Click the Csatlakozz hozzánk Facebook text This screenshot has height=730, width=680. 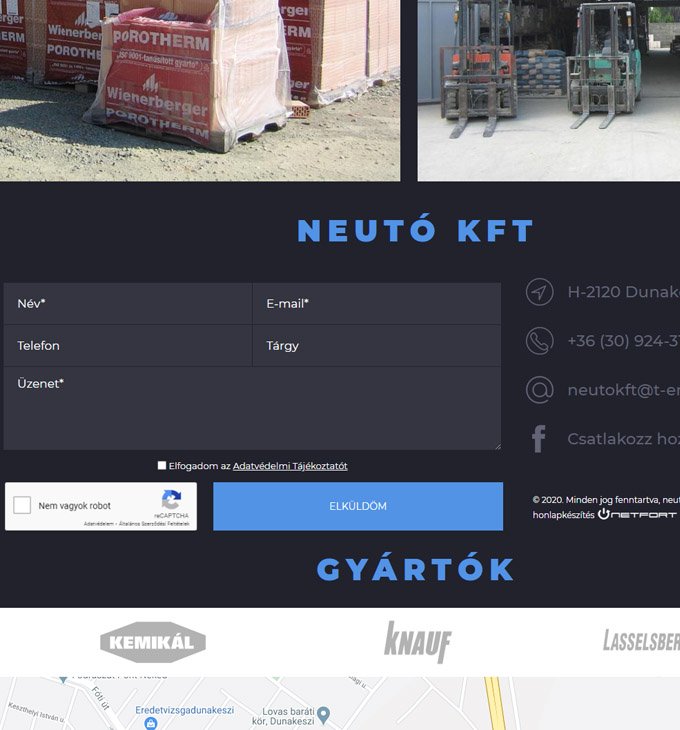pos(624,439)
